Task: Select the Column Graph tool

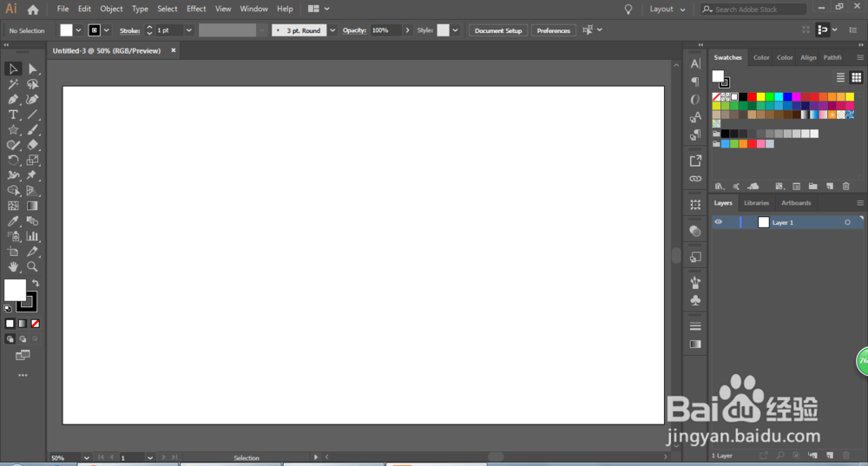Action: (x=33, y=236)
